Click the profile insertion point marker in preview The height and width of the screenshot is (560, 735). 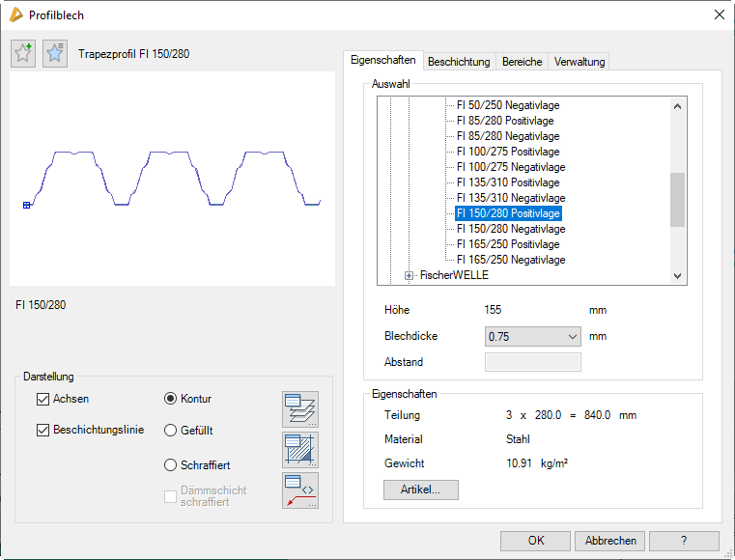pyautogui.click(x=27, y=205)
